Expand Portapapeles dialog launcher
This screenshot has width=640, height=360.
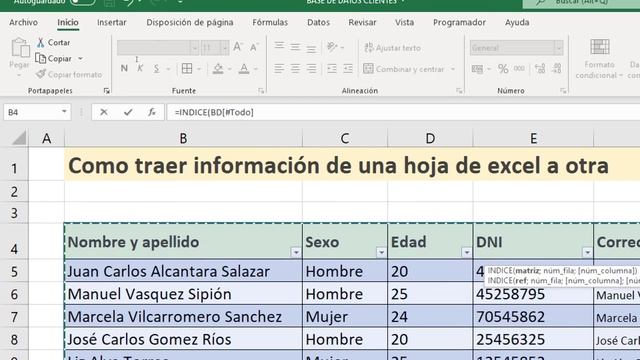tap(107, 91)
